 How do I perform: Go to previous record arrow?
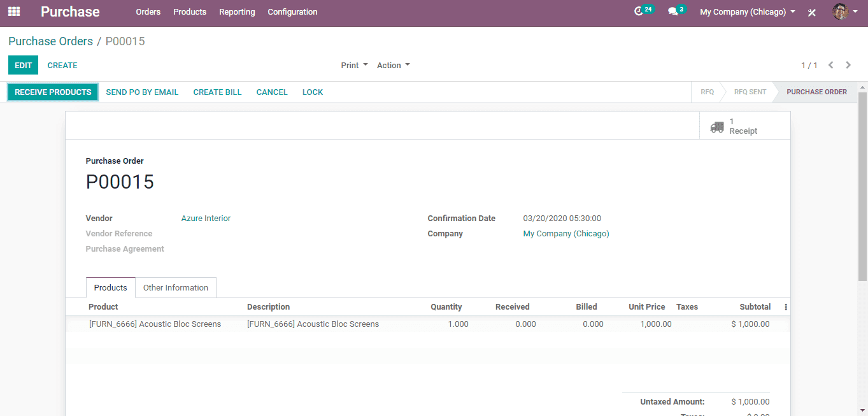click(831, 65)
